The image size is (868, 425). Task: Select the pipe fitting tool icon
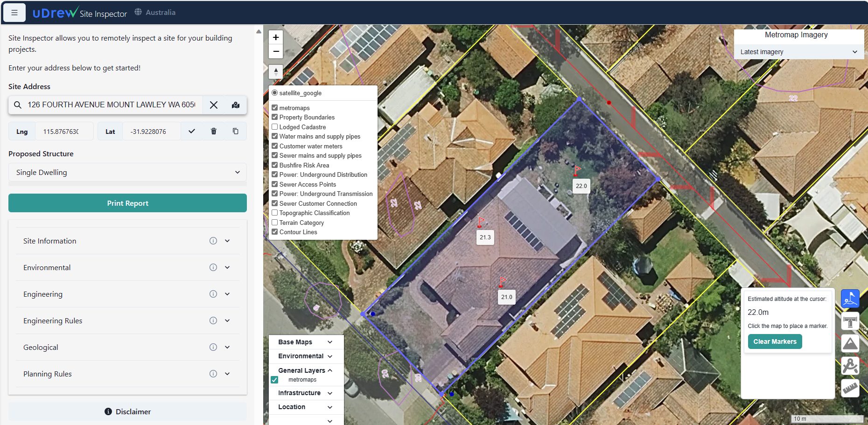pyautogui.click(x=850, y=321)
